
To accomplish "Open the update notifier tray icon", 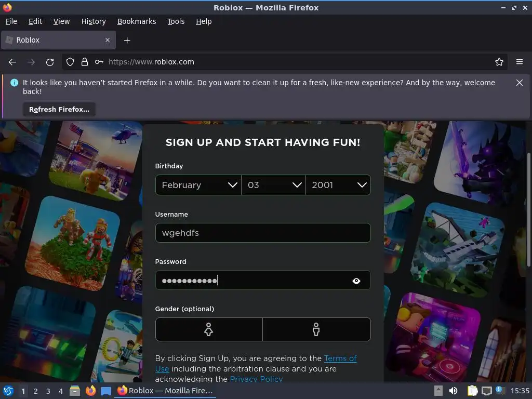I will click(500, 391).
